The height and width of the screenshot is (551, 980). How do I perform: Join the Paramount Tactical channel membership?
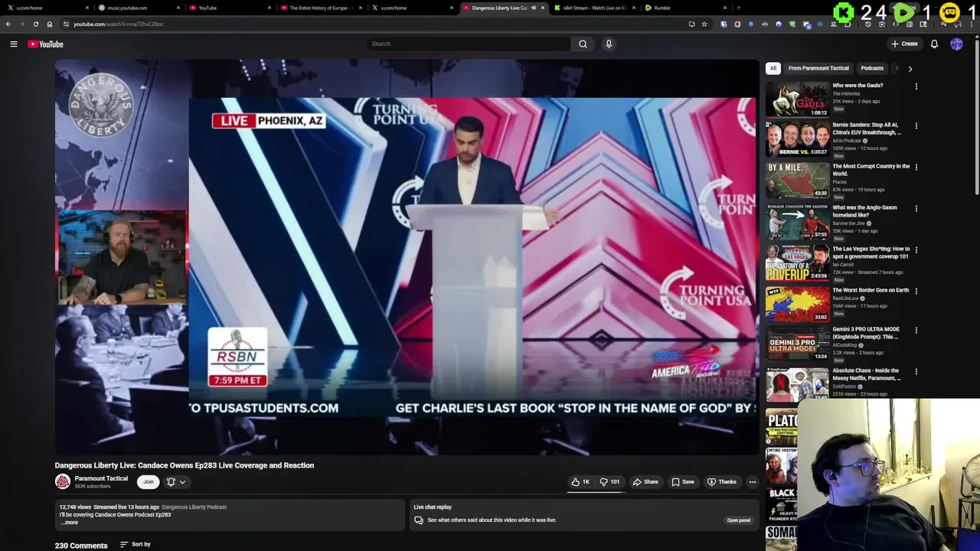tap(149, 482)
